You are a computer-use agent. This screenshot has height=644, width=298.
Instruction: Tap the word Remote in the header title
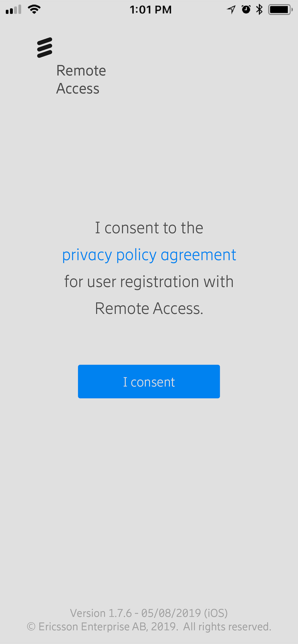pyautogui.click(x=81, y=71)
